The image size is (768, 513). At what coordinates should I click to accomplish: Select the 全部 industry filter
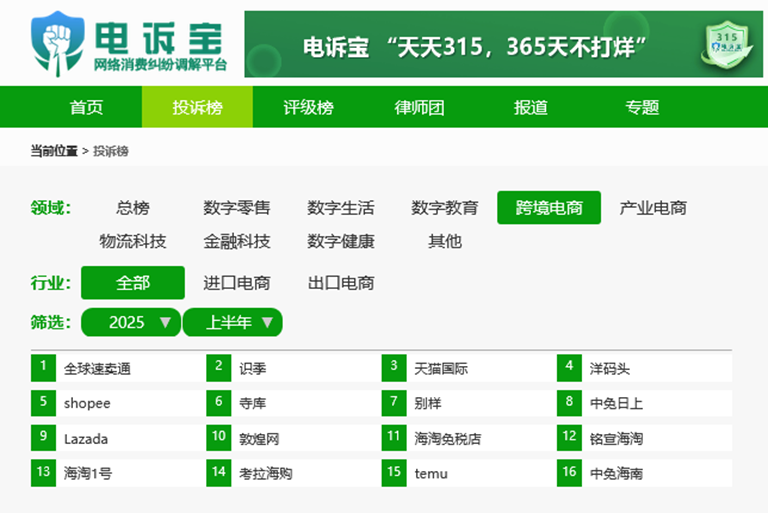coord(133,283)
